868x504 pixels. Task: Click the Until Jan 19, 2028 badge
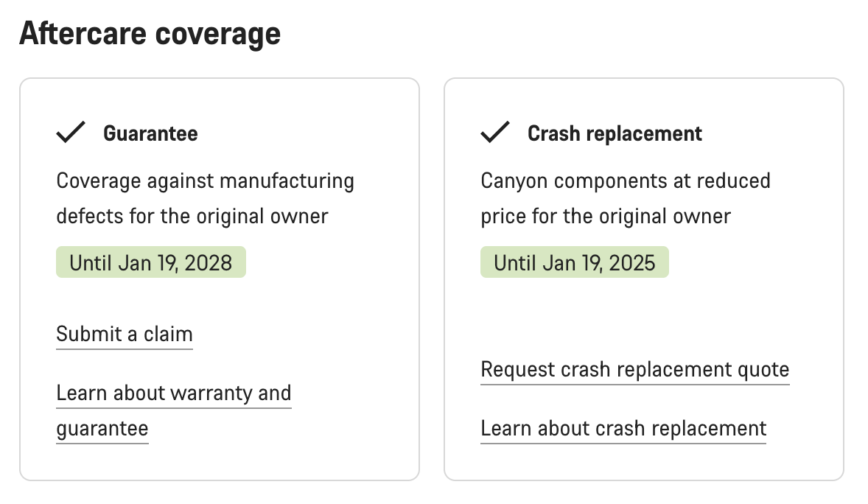pos(150,263)
